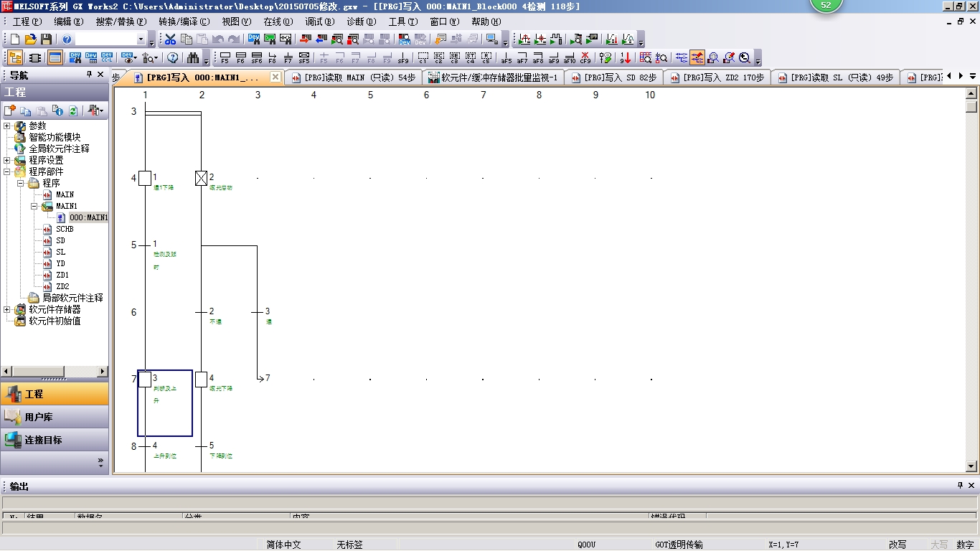Switch to the [PRG]读取 MAIN (只读) 54步 tab

tap(353, 77)
